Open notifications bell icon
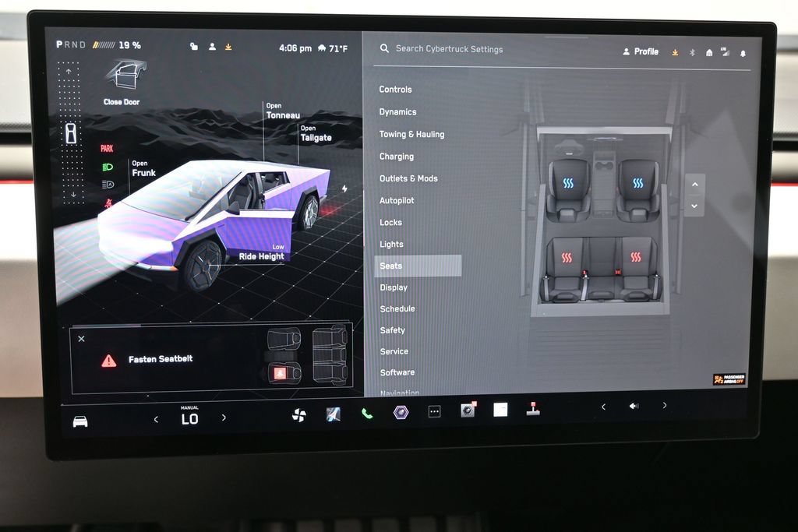Screen dimensions: 798x532 pyautogui.click(x=743, y=53)
